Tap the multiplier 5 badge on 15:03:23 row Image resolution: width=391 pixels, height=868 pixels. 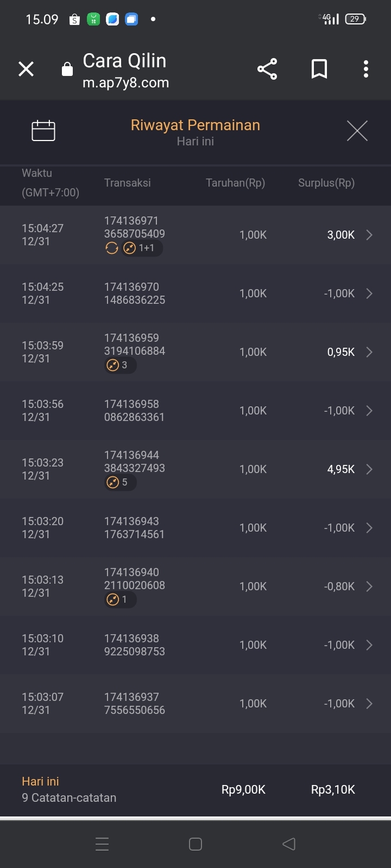tap(120, 482)
